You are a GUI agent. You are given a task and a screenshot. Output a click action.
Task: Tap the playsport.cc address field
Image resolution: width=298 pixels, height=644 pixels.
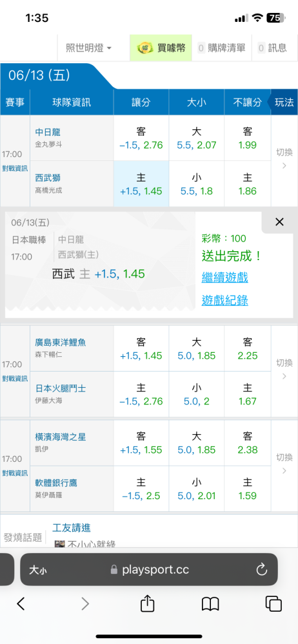coord(148,570)
